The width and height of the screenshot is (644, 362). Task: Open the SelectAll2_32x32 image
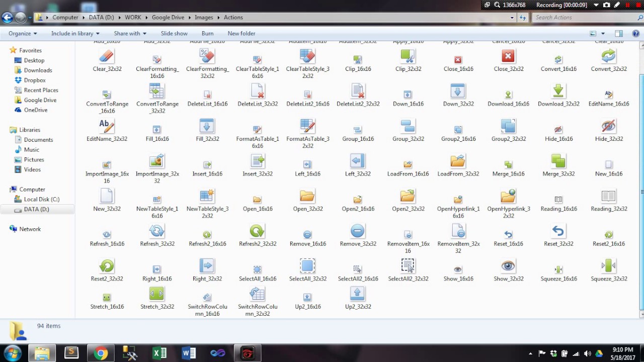pyautogui.click(x=408, y=266)
